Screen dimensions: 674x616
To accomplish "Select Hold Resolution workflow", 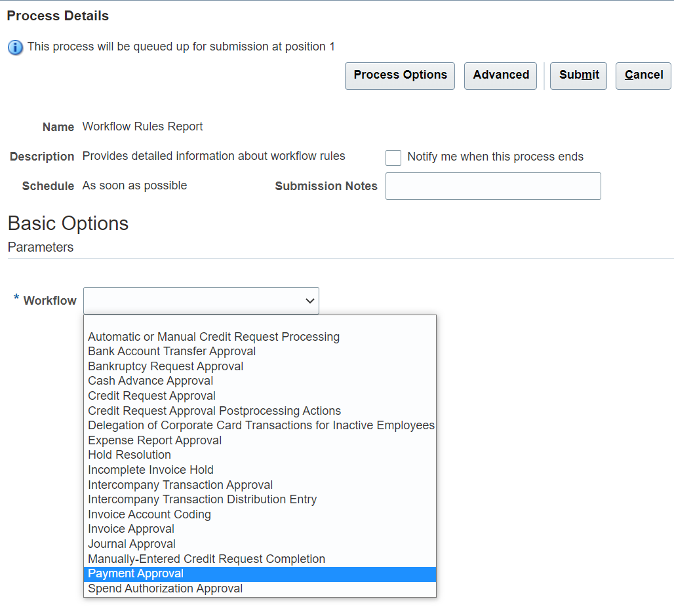I will pos(129,455).
